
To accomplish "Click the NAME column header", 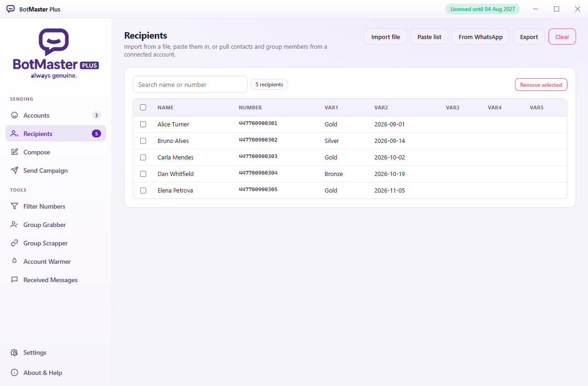I will point(165,108).
